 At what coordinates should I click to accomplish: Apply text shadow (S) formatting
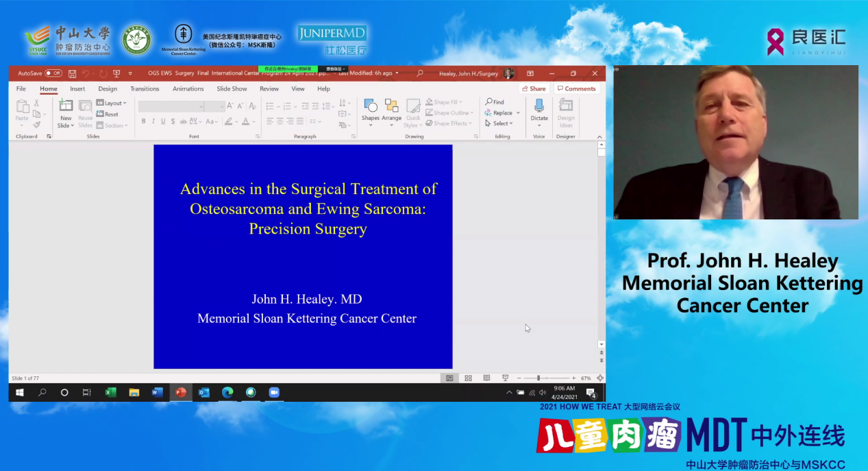(173, 121)
